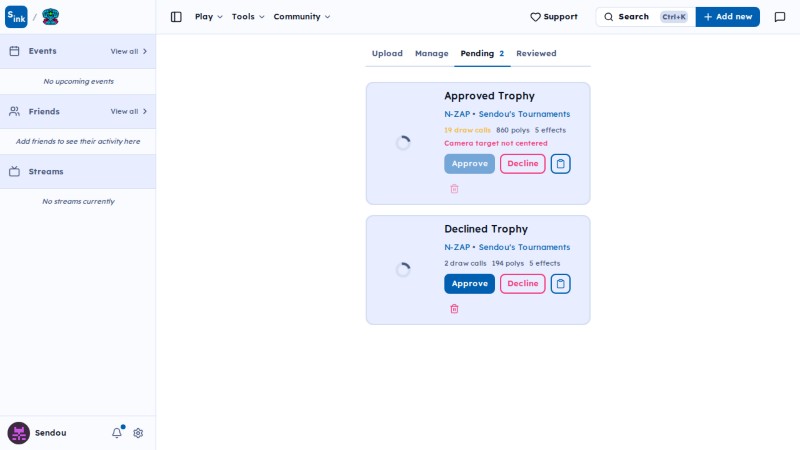This screenshot has width=800, height=450.
Task: Copy clipboard icon for Declined Trophy
Action: point(560,284)
